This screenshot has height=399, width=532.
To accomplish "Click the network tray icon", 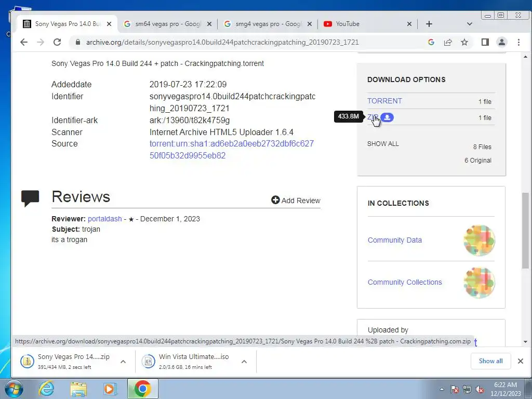I will [467, 389].
